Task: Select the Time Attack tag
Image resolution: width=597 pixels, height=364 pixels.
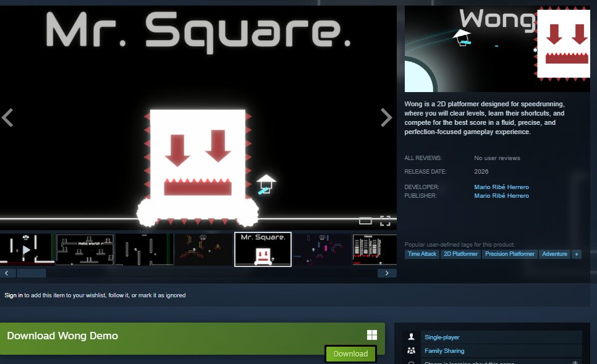Action: [422, 254]
